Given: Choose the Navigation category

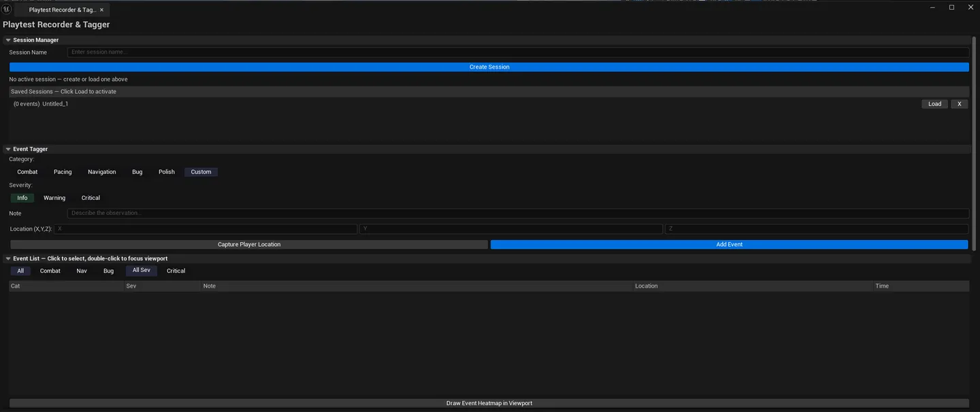Looking at the screenshot, I should 102,172.
